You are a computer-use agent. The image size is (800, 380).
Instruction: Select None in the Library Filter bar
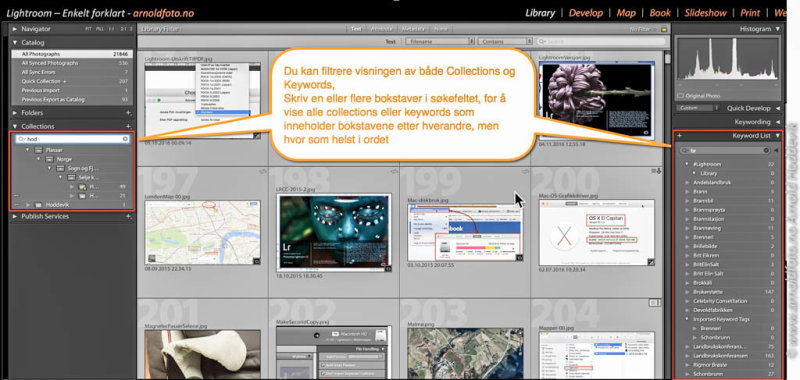coord(441,29)
